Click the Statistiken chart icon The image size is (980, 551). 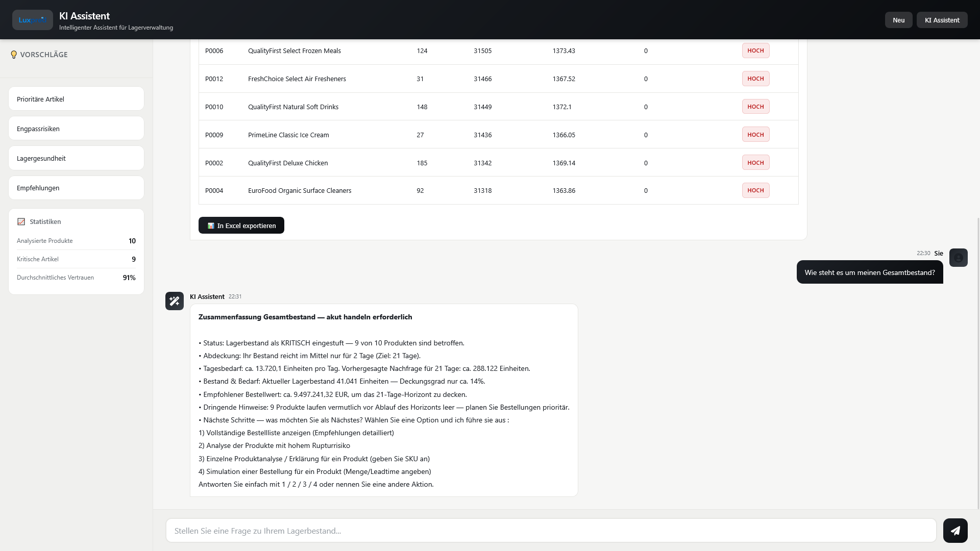tap(21, 222)
